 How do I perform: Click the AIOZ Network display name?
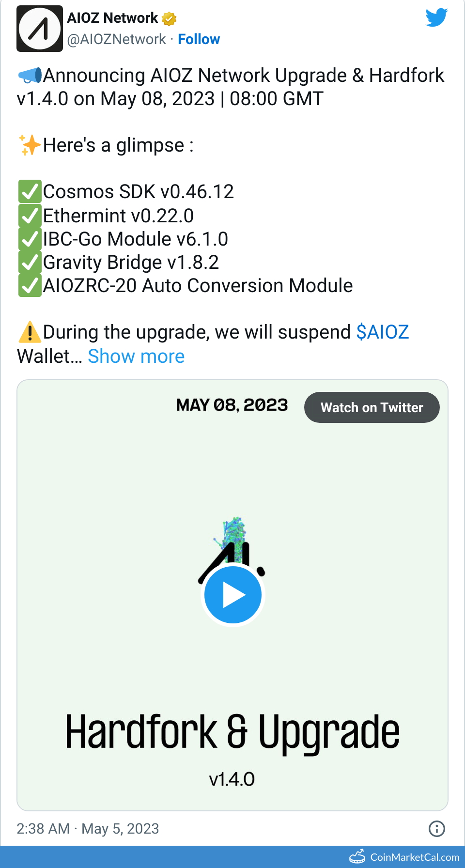(x=112, y=18)
